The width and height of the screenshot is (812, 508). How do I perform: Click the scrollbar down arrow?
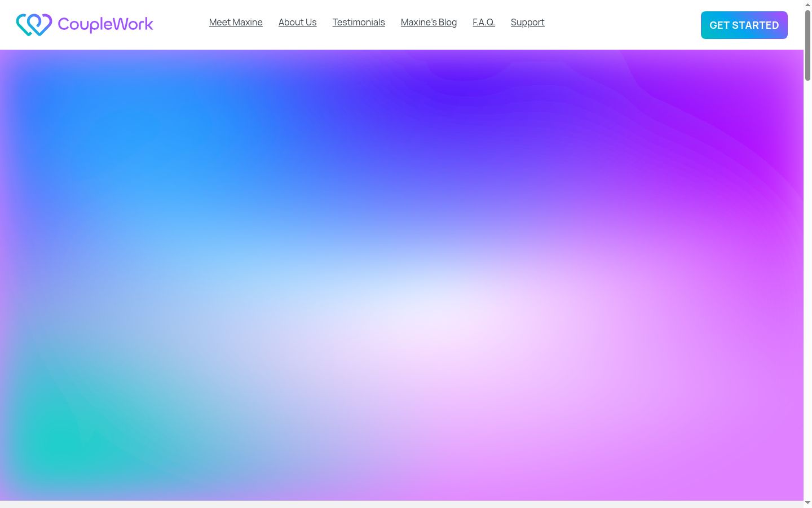pos(807,503)
